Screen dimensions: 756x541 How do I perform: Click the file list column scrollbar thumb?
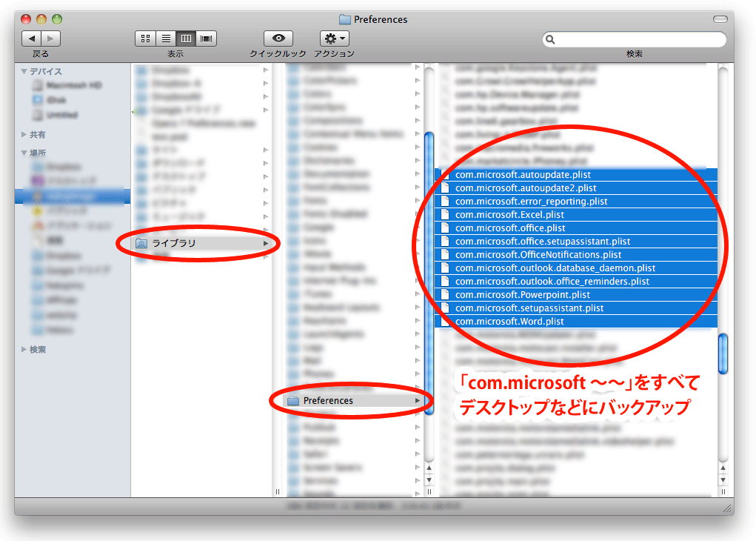(x=723, y=354)
